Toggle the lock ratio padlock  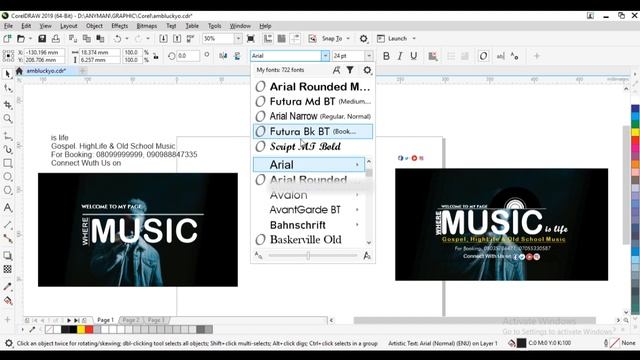tap(156, 56)
